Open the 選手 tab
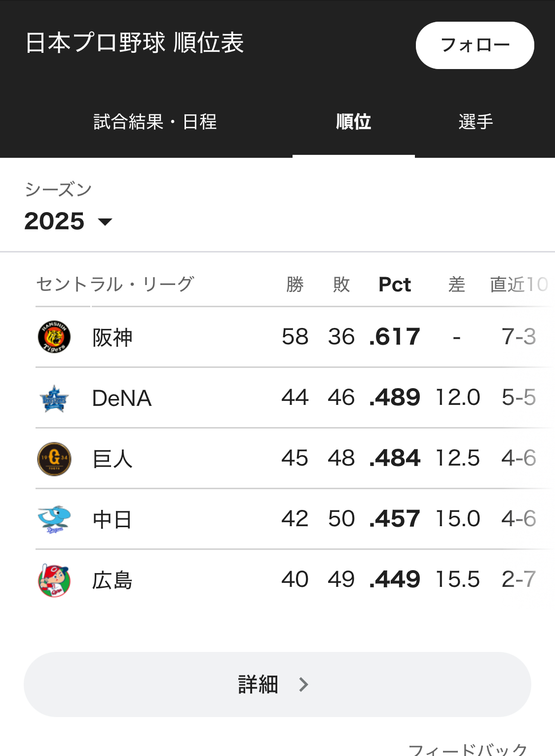This screenshot has height=756, width=555. 476,122
